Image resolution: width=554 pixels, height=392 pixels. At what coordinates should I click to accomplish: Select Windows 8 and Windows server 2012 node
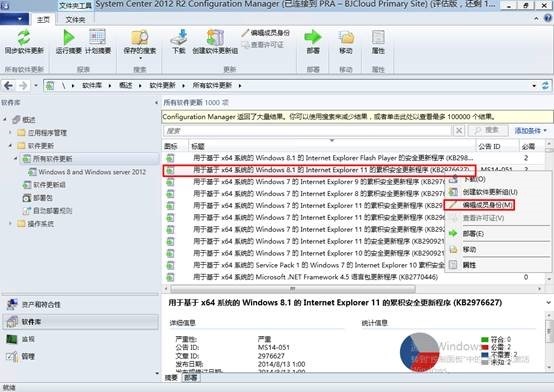(x=87, y=172)
